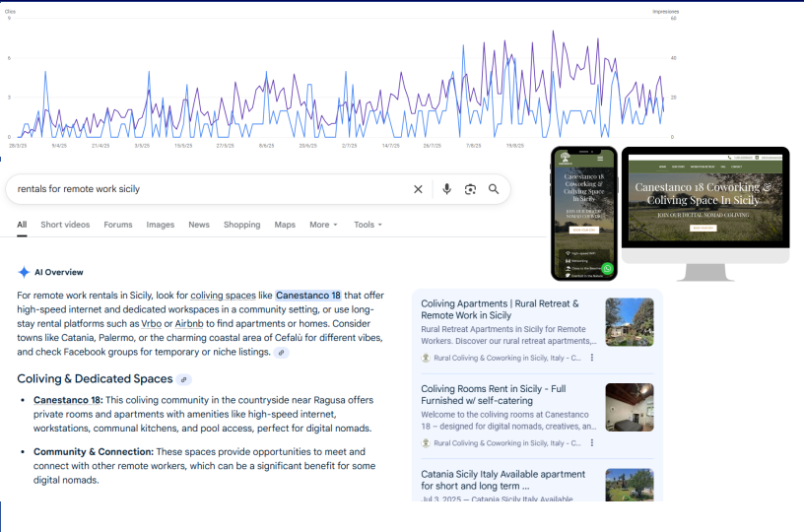Open three-dot menu of Coliving Rooms Rent result
The image size is (804, 532).
(592, 442)
